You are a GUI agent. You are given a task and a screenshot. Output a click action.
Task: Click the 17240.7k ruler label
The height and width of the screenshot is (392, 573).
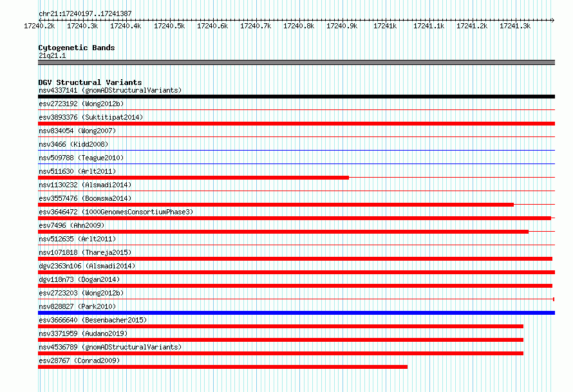tap(256, 26)
